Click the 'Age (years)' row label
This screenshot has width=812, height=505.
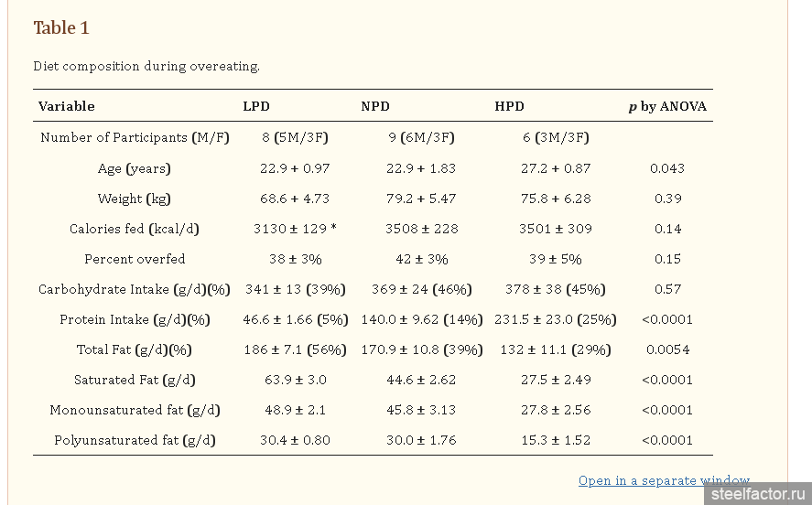click(x=135, y=168)
